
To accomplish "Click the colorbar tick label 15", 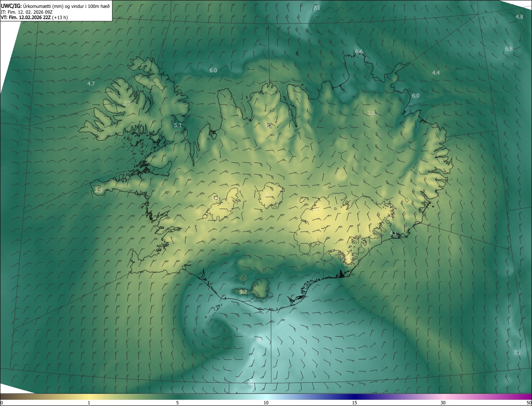I will (x=355, y=403).
